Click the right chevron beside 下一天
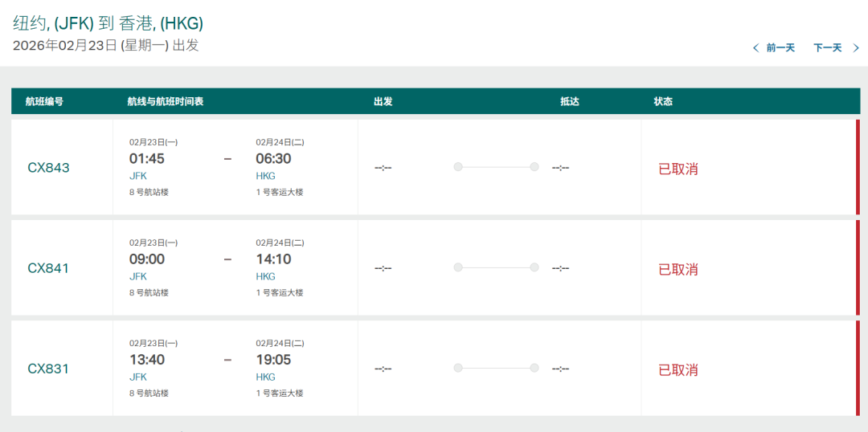This screenshot has height=432, width=868. pos(856,48)
